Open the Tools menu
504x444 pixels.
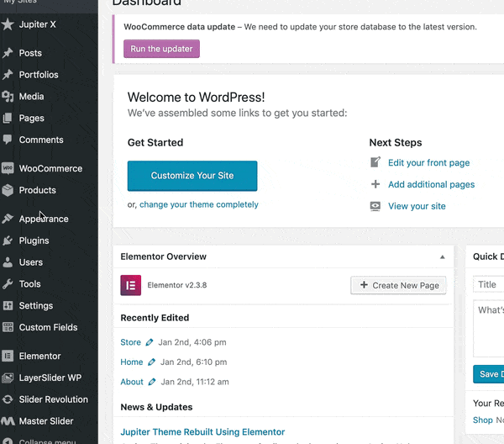point(29,284)
